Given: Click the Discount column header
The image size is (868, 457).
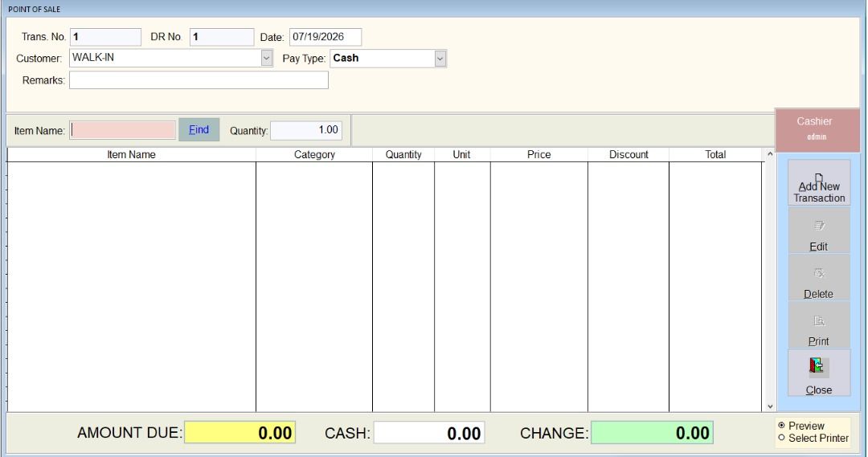Looking at the screenshot, I should point(628,154).
